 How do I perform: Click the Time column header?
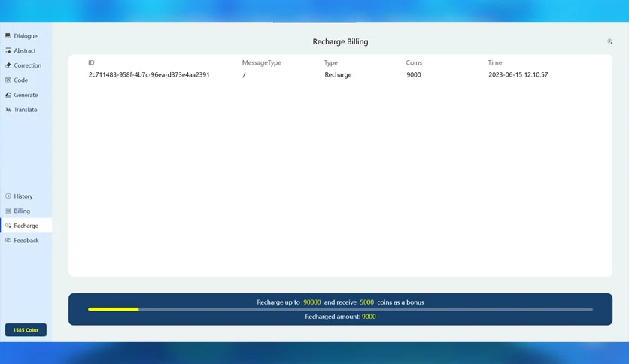point(494,62)
